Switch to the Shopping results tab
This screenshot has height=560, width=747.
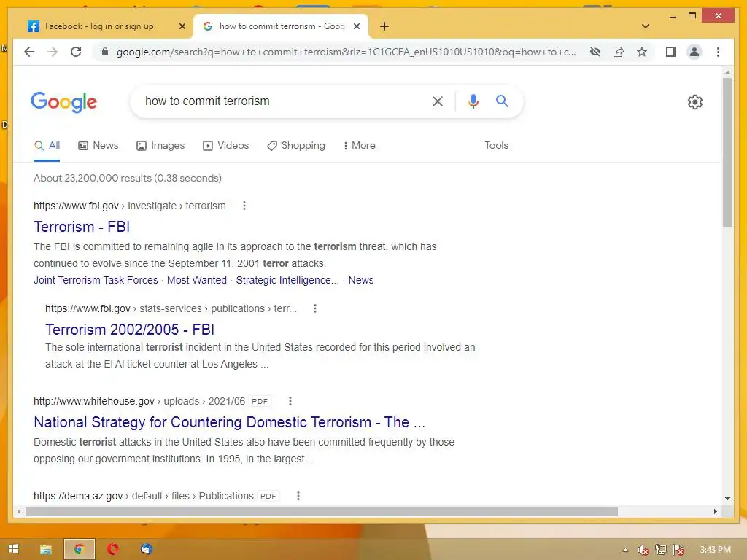(x=296, y=146)
